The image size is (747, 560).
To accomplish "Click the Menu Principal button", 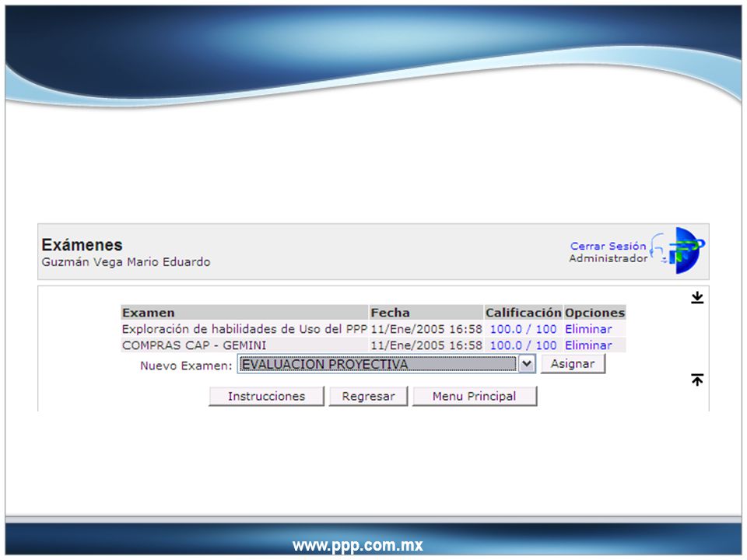I will (475, 396).
